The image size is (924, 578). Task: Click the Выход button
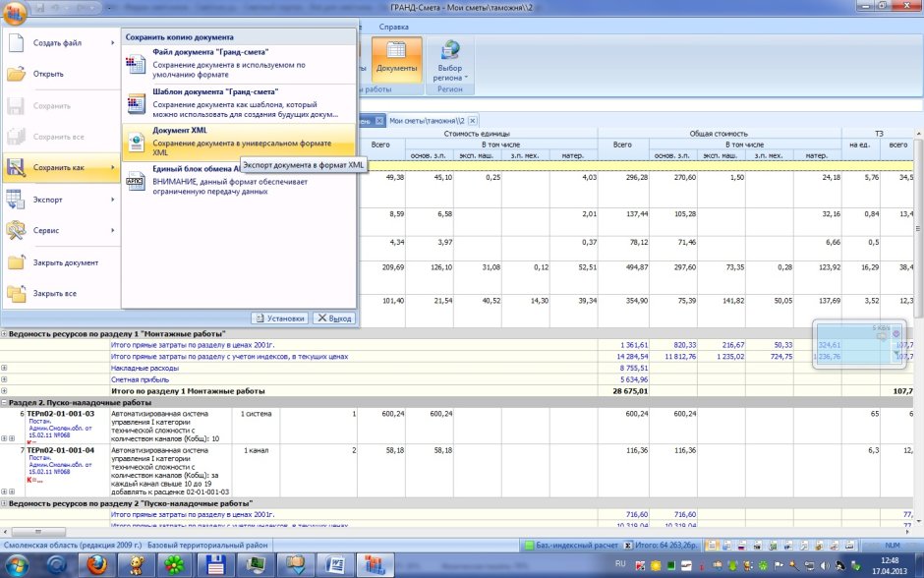[333, 318]
